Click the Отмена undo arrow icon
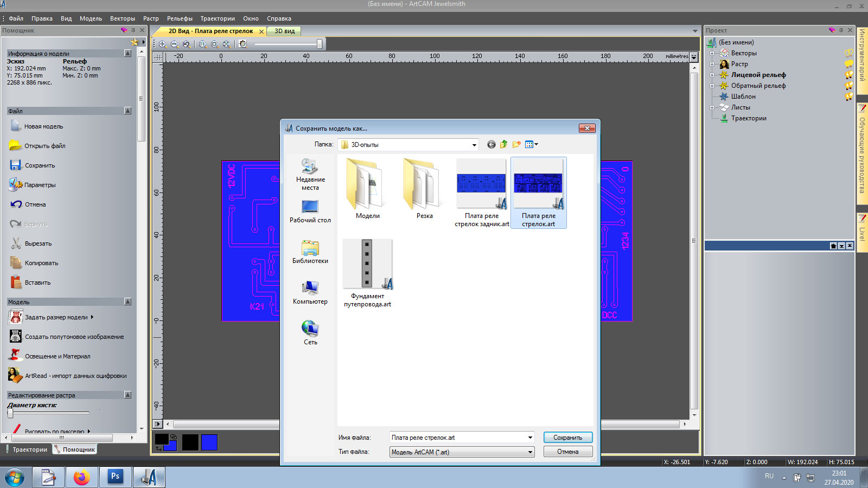Screen dimensions: 868x488 pos(16,204)
